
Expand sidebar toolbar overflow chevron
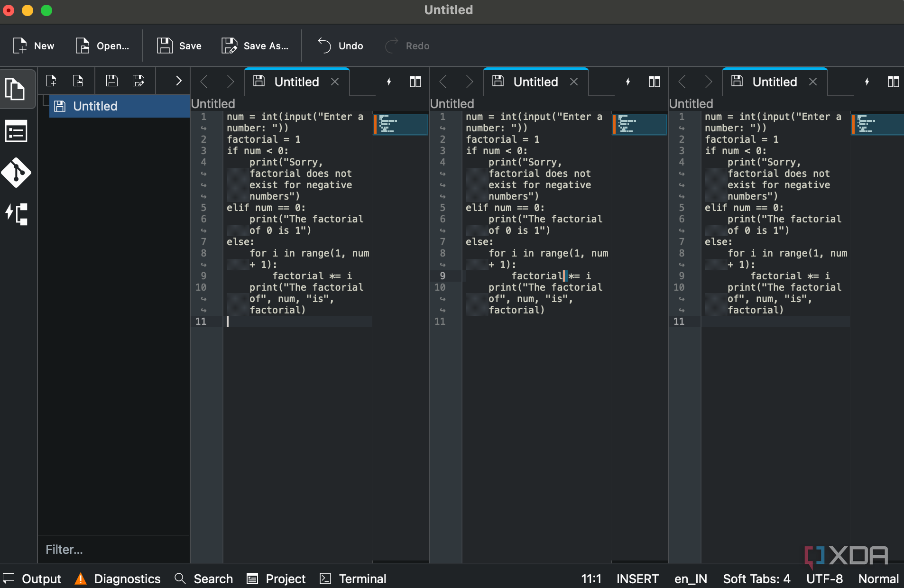coord(178,81)
